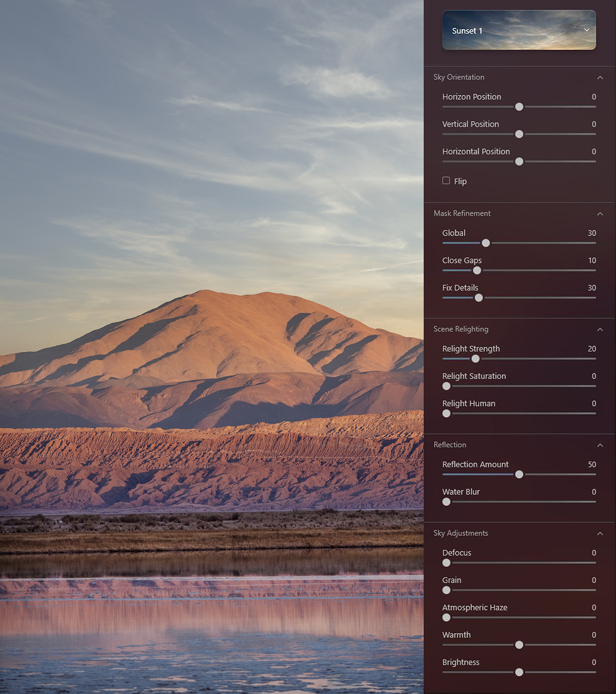Open the Sunset 1 sky preset dropdown

(x=519, y=30)
